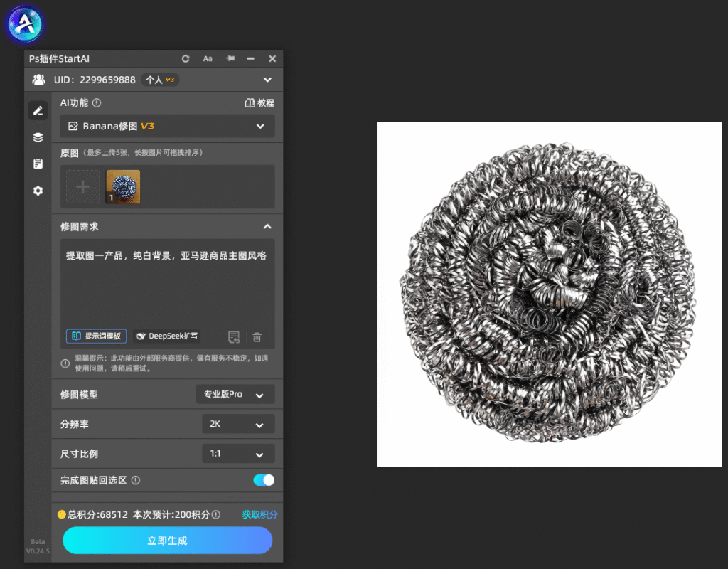Open the 修图模型 专业版Pro dropdown
Screen dimensions: 728x569
235,394
